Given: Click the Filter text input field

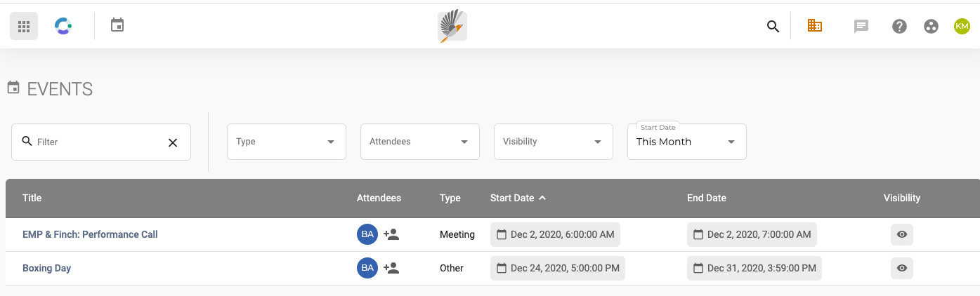Looking at the screenshot, I should click(98, 142).
